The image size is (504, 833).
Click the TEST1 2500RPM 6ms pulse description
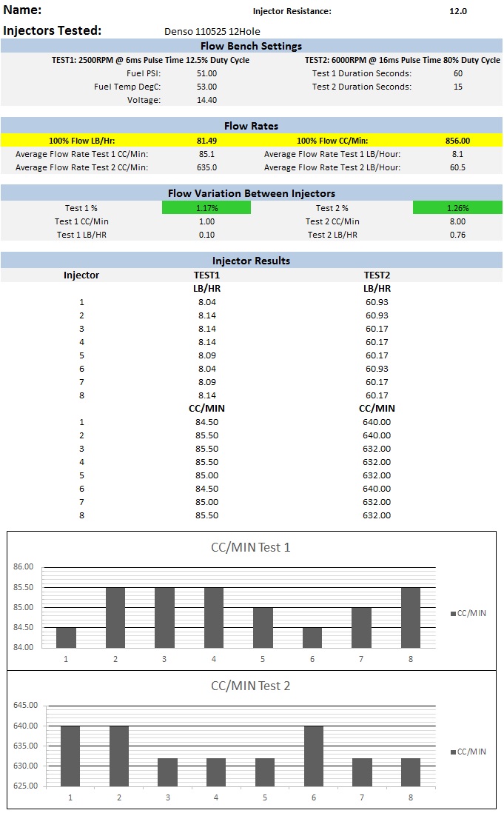coord(150,60)
